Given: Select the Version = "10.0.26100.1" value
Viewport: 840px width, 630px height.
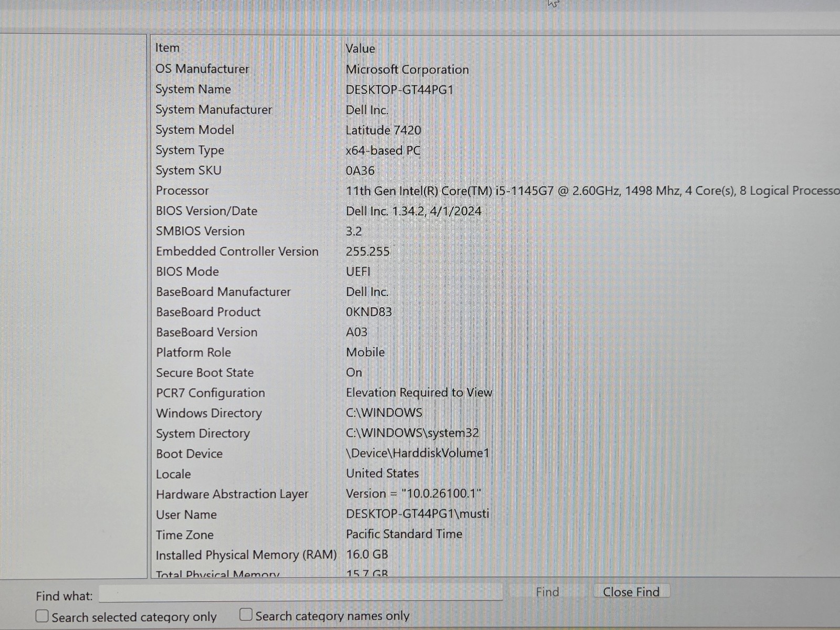Looking at the screenshot, I should pos(414,493).
